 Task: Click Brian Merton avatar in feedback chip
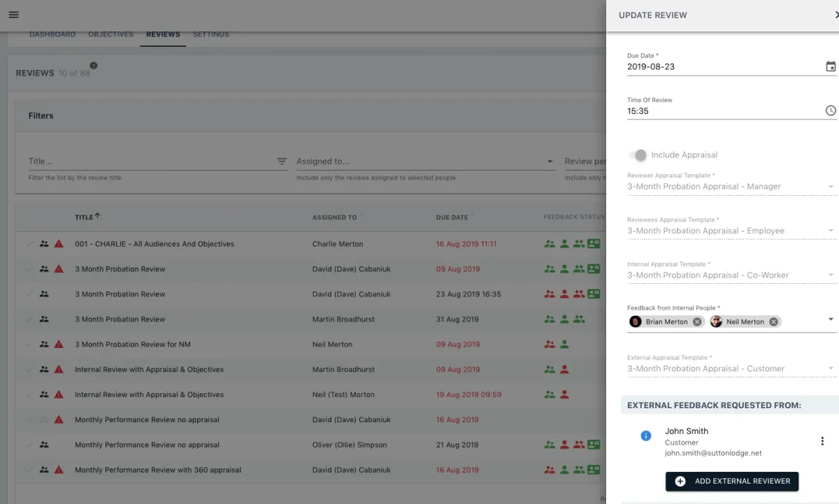[x=636, y=322]
